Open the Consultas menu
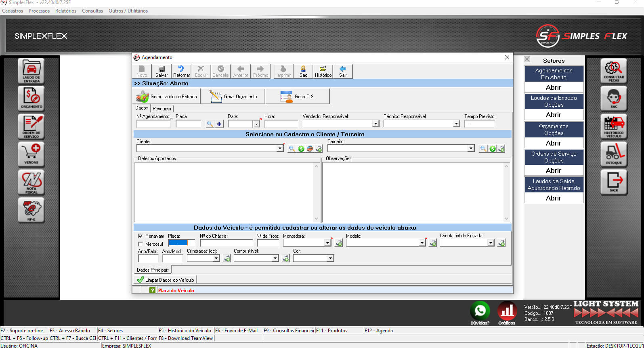 point(92,11)
